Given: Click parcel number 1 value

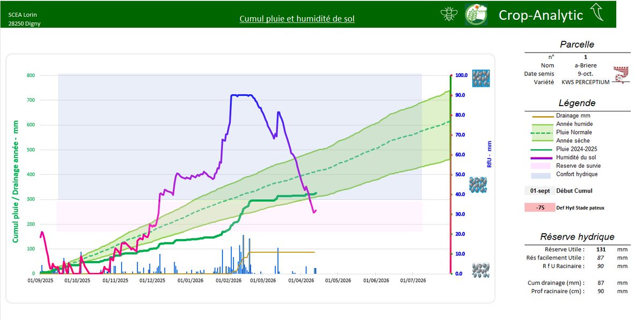Looking at the screenshot, I should click(x=585, y=56).
